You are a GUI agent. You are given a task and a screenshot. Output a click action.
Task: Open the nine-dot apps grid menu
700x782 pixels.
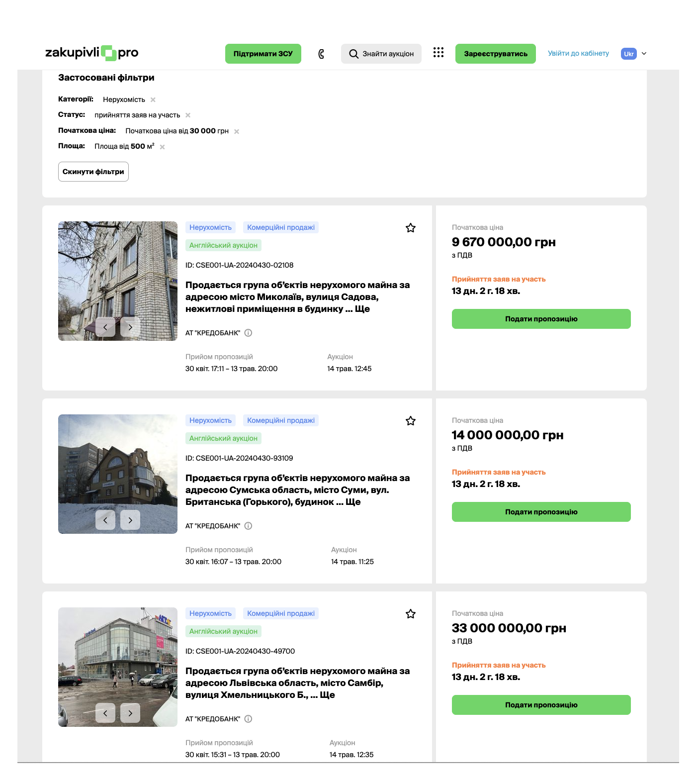(438, 53)
